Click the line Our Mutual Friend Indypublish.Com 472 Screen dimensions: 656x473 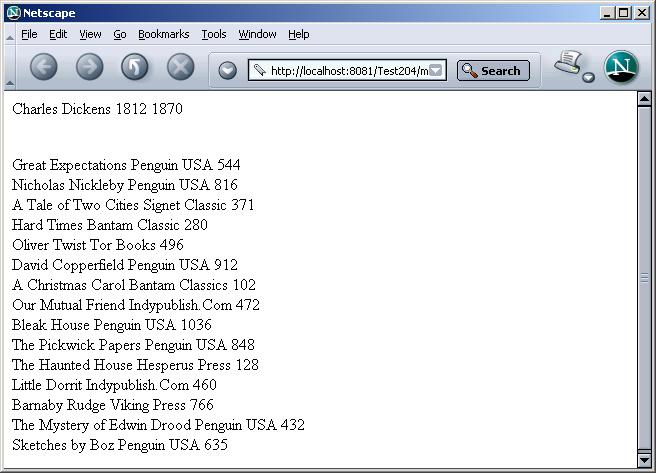[x=136, y=305]
